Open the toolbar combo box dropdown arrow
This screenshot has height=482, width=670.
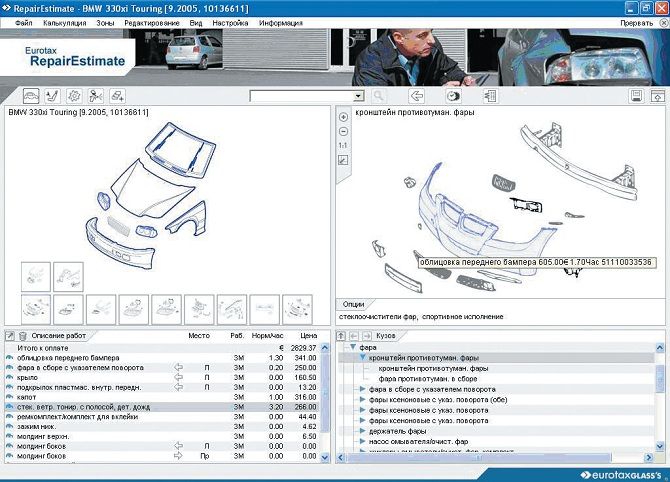359,96
